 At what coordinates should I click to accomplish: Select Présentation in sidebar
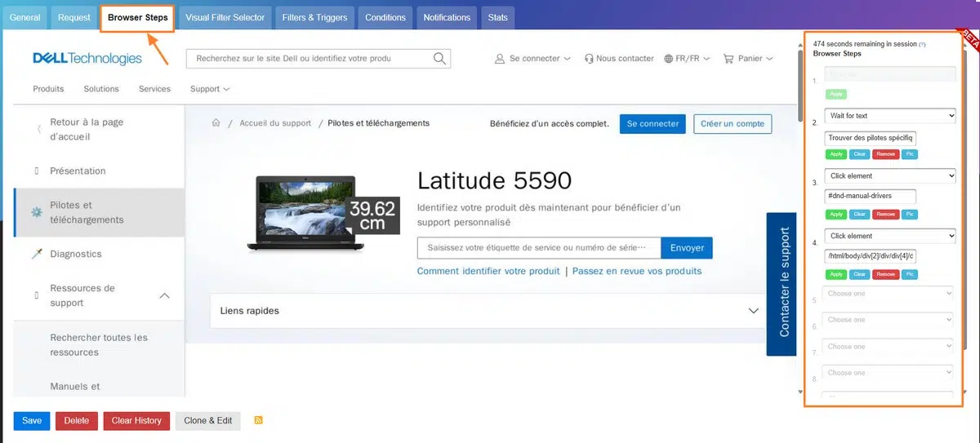pyautogui.click(x=78, y=171)
